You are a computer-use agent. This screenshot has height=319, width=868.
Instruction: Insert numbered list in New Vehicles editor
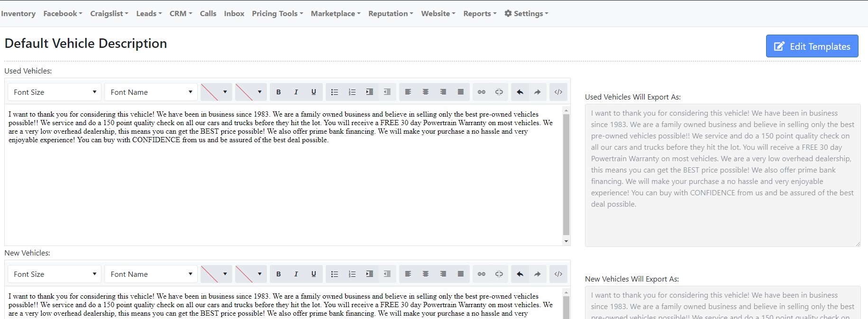[352, 274]
